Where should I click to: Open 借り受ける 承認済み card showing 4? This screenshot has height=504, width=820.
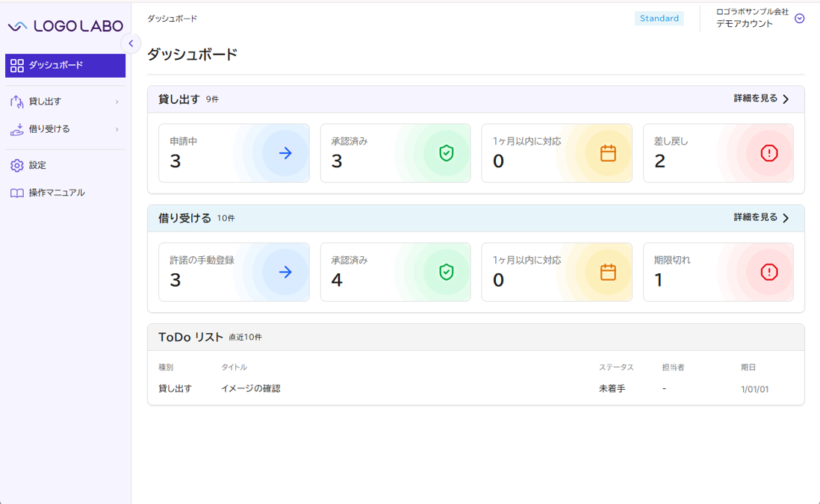tap(395, 272)
